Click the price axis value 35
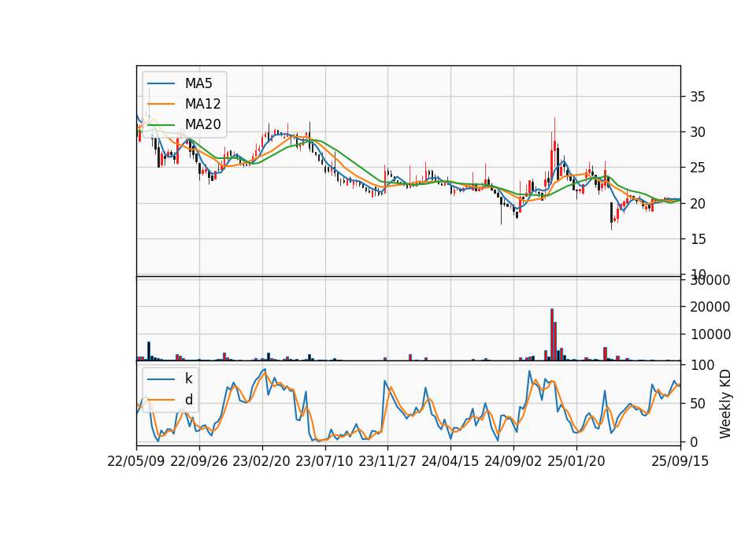 click(698, 97)
